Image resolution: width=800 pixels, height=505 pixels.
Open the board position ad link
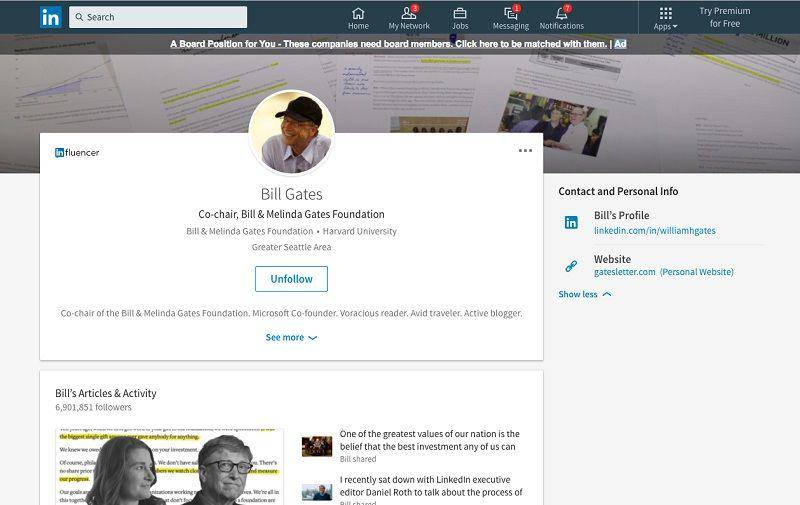(388, 44)
